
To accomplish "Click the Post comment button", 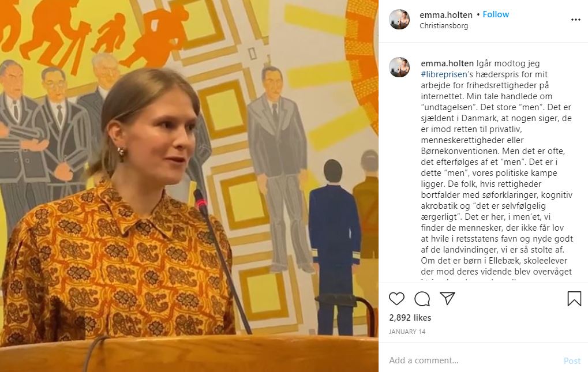I will 572,361.
